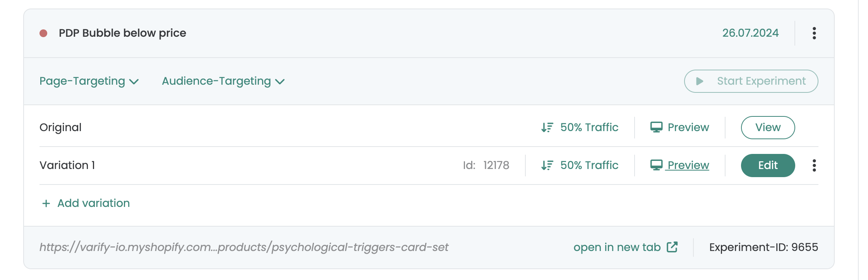The image size is (868, 280).
Task: Click the 26.07.2024 date label
Action: 750,33
